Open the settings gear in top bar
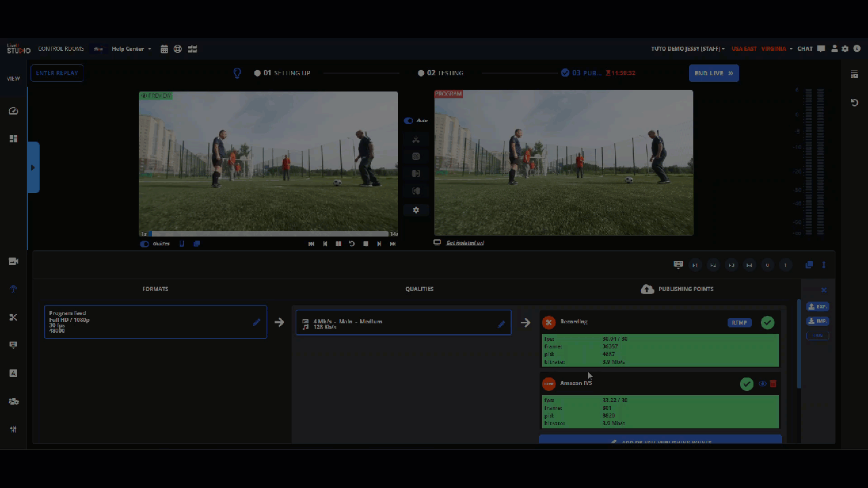Image resolution: width=868 pixels, height=488 pixels. pyautogui.click(x=845, y=49)
